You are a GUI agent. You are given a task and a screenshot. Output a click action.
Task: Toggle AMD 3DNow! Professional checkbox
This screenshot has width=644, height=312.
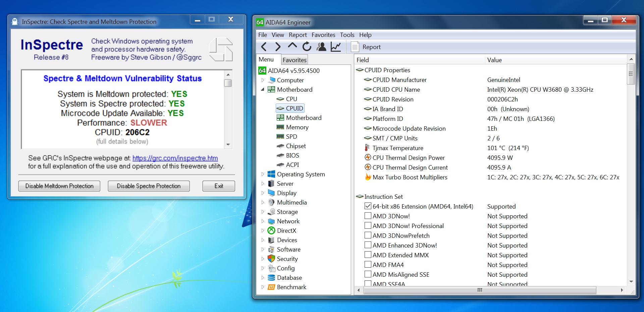click(368, 225)
